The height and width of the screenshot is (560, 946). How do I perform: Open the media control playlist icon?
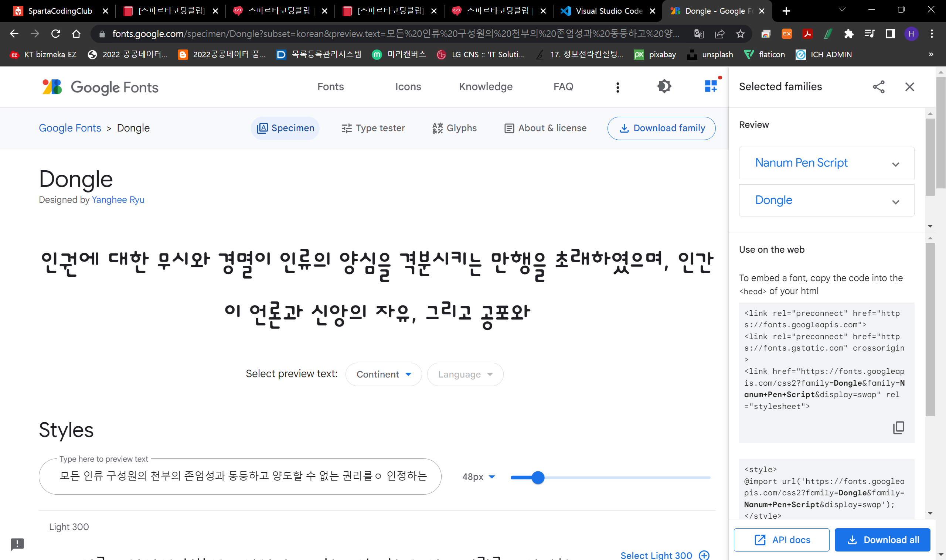[x=870, y=34]
